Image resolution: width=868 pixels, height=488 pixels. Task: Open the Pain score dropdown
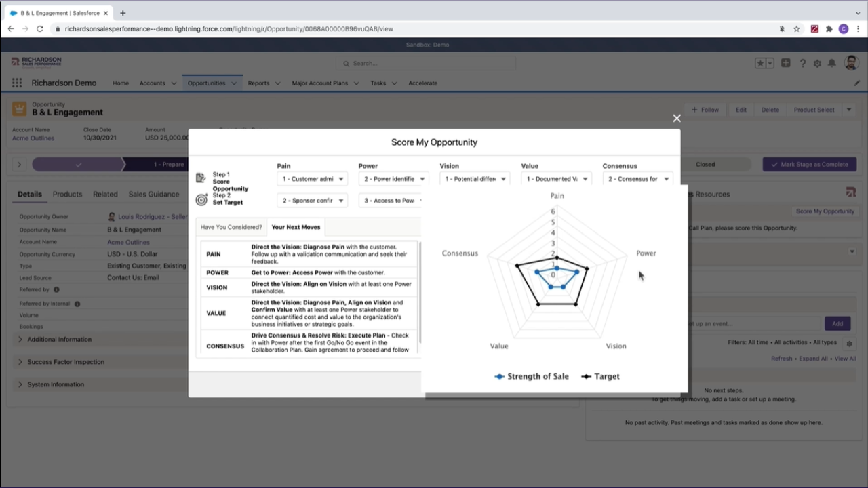[x=312, y=178]
